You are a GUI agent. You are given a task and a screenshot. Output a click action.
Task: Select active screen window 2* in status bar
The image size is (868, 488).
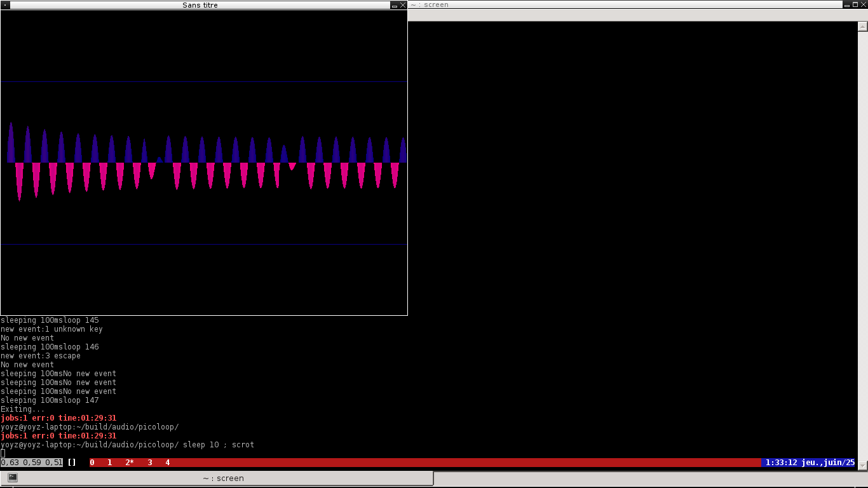coord(130,463)
